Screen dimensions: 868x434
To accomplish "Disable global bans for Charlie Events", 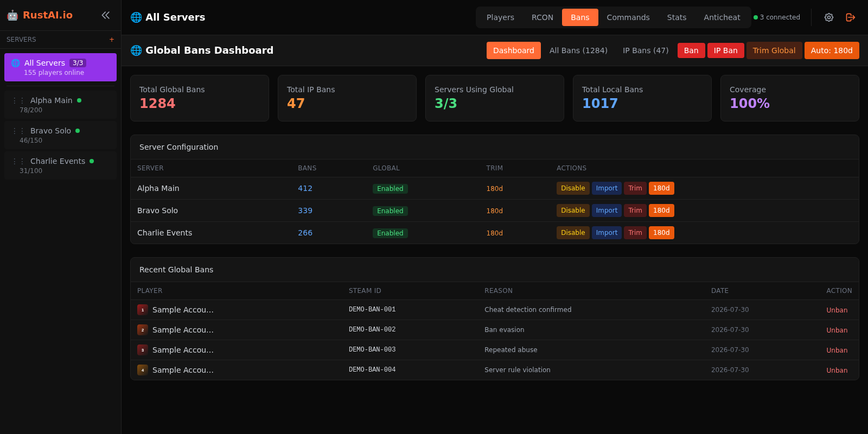I will pos(573,233).
